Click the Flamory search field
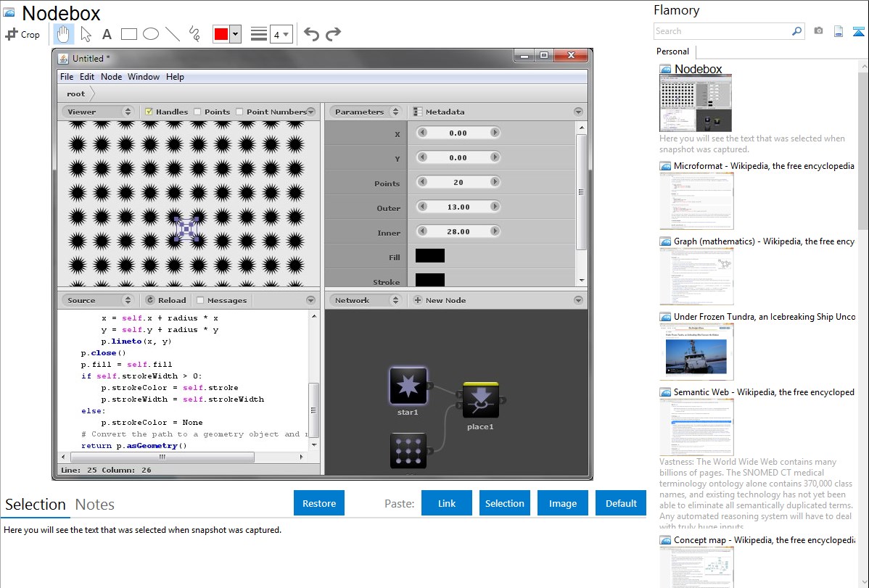 tap(722, 31)
